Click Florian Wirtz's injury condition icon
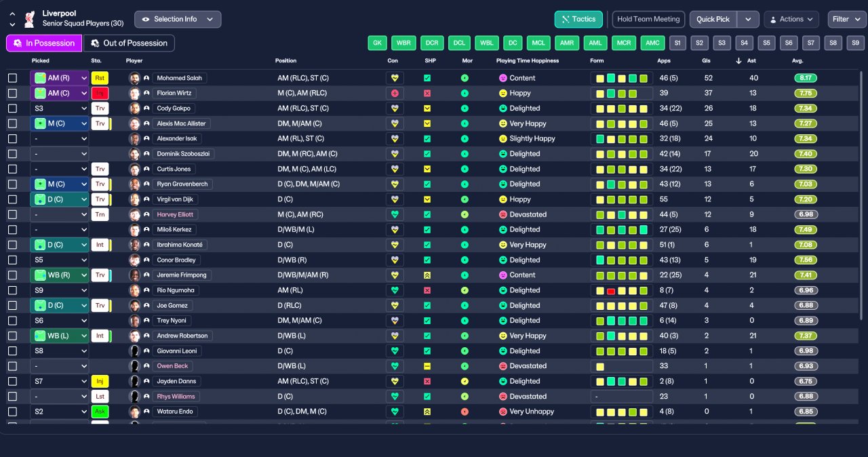 [395, 93]
